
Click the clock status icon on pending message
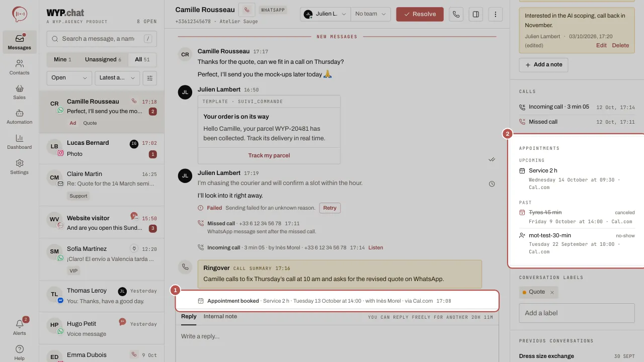point(492,184)
